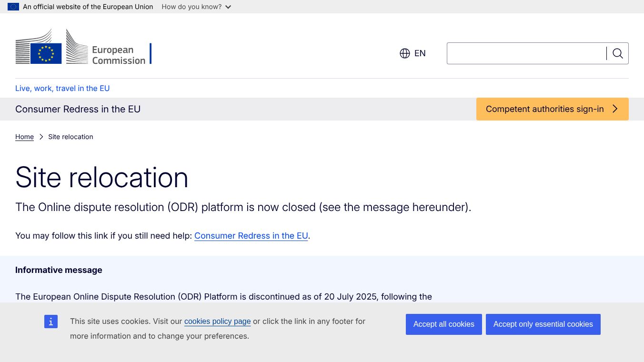Accept all cookies
The width and height of the screenshot is (644, 362).
pyautogui.click(x=443, y=324)
